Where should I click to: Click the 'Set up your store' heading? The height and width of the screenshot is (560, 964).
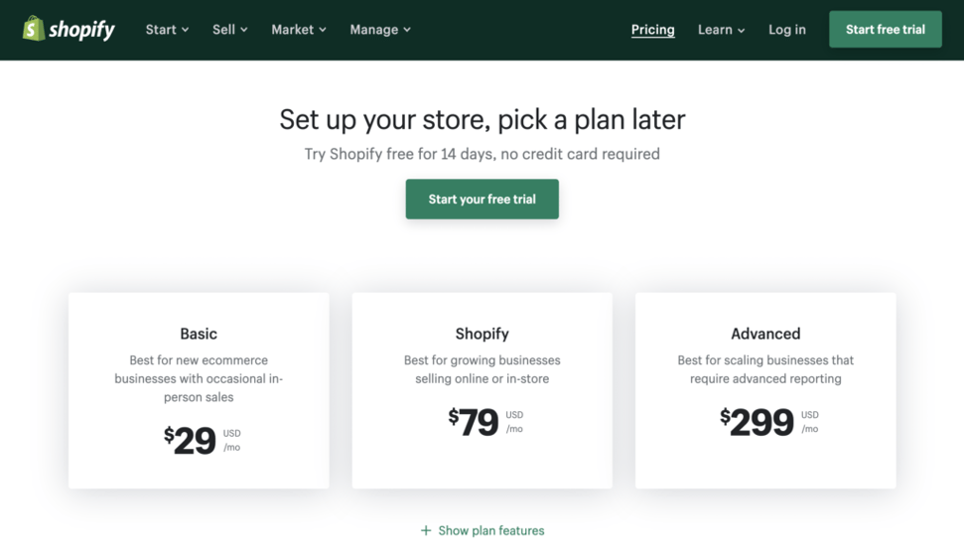coord(482,119)
